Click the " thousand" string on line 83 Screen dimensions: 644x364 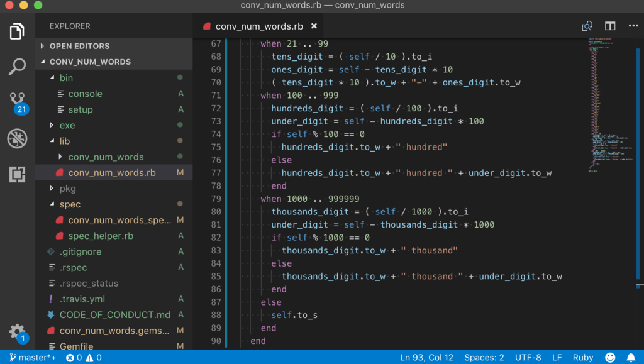[429, 250]
